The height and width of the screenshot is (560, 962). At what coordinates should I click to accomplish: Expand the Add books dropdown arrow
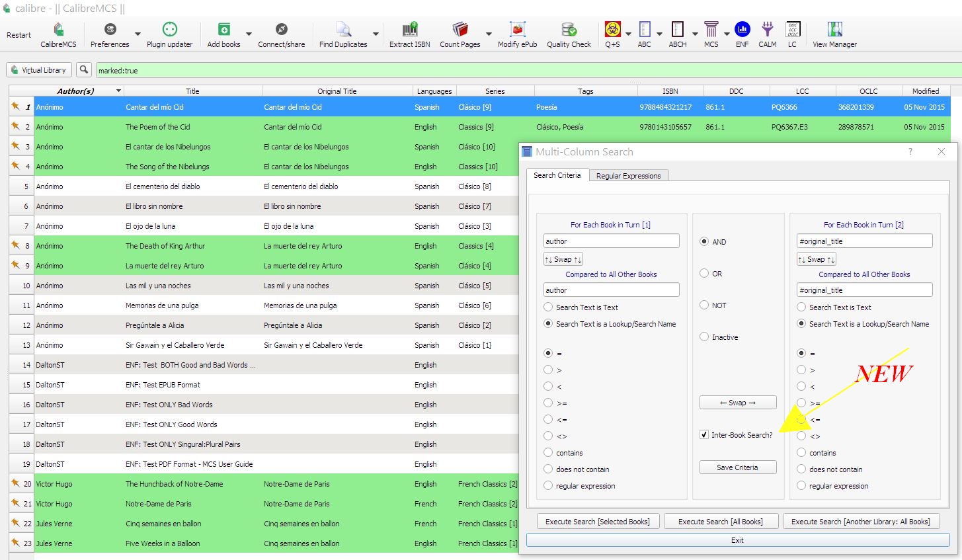(249, 34)
